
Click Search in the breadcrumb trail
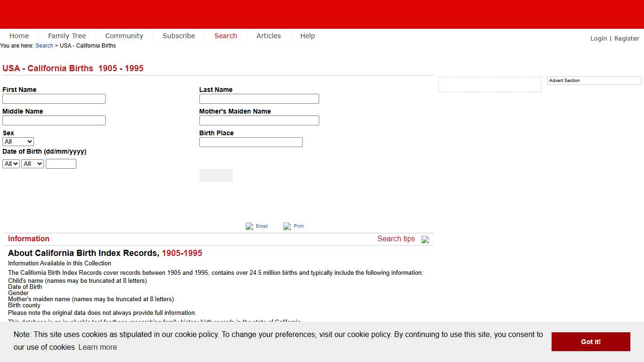point(44,45)
